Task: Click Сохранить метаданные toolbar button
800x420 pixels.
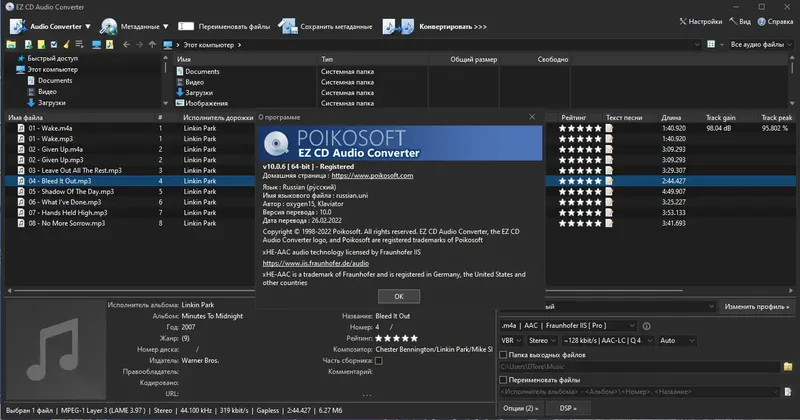Action: point(326,27)
